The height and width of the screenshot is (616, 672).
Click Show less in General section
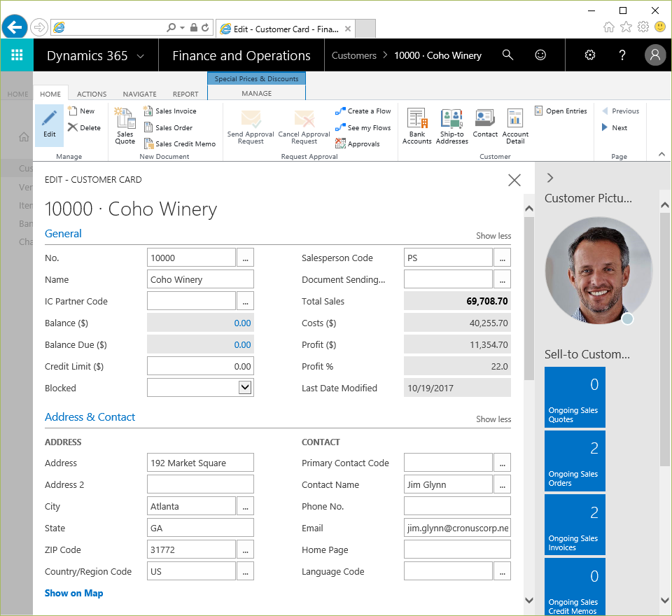[493, 236]
